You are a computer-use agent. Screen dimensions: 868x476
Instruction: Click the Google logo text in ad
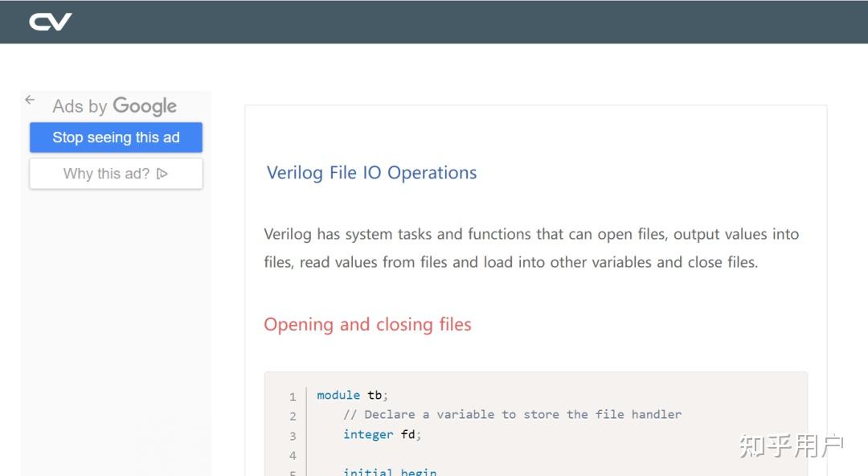coord(145,106)
